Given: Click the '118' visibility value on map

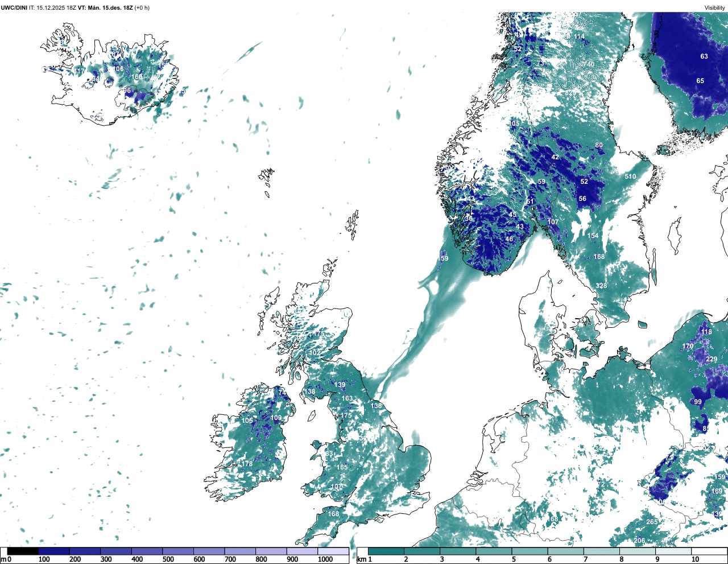Looking at the screenshot, I should coord(706,332).
